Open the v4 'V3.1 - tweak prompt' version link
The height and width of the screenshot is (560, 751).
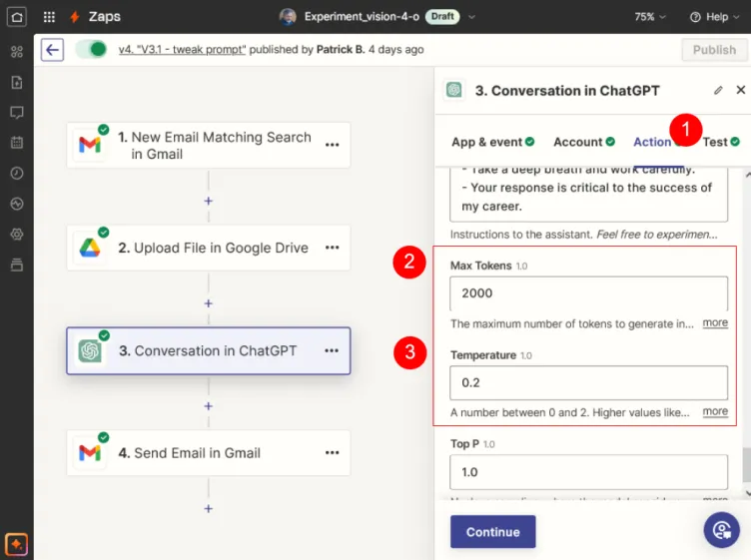[x=182, y=50]
